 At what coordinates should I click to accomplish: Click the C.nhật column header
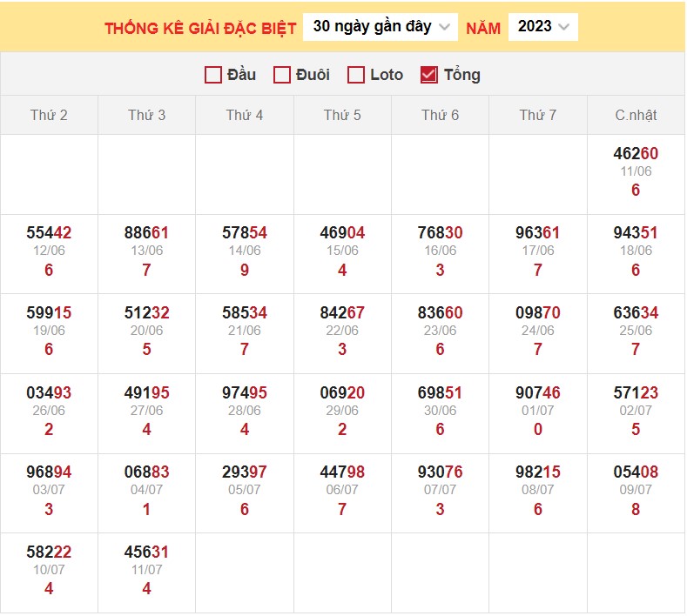pos(636,115)
